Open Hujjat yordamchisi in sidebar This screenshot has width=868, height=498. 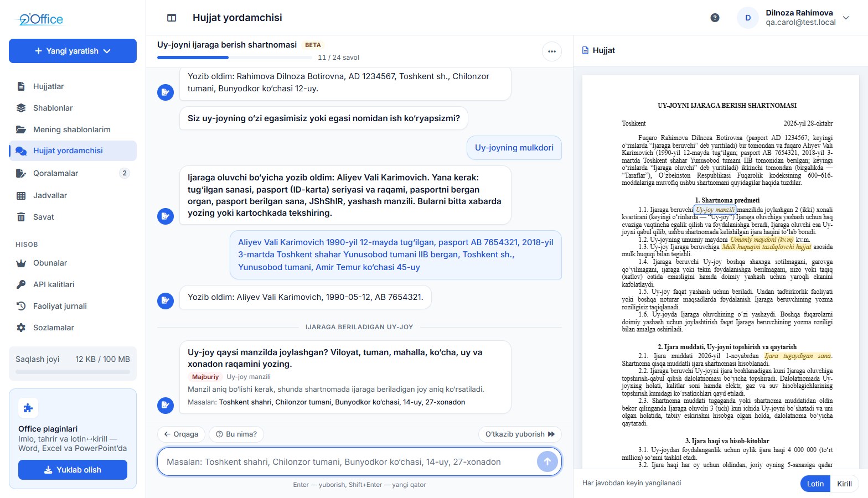(x=73, y=151)
